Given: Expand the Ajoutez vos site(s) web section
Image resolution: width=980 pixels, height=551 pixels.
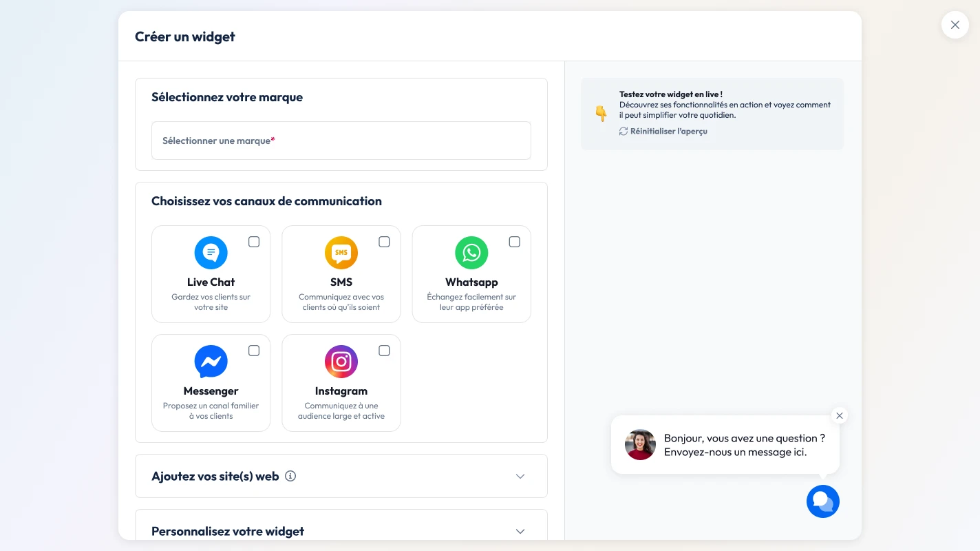Looking at the screenshot, I should click(520, 476).
